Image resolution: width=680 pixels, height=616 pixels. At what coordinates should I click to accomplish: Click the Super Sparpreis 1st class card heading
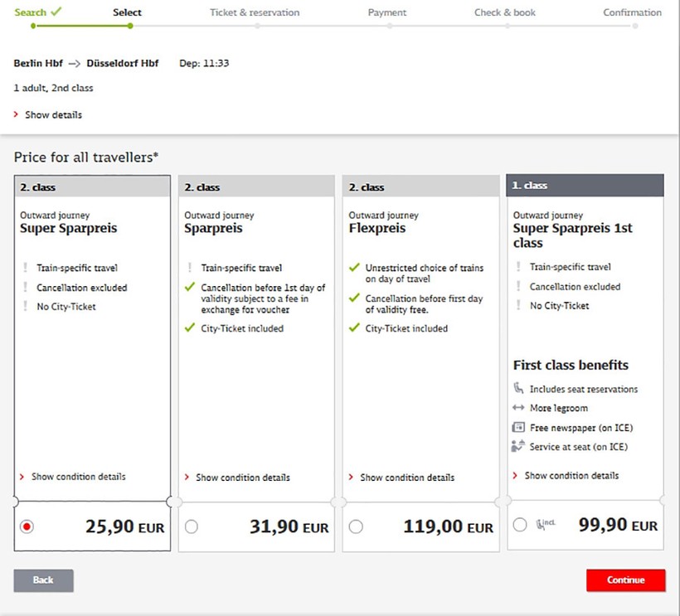(x=572, y=235)
